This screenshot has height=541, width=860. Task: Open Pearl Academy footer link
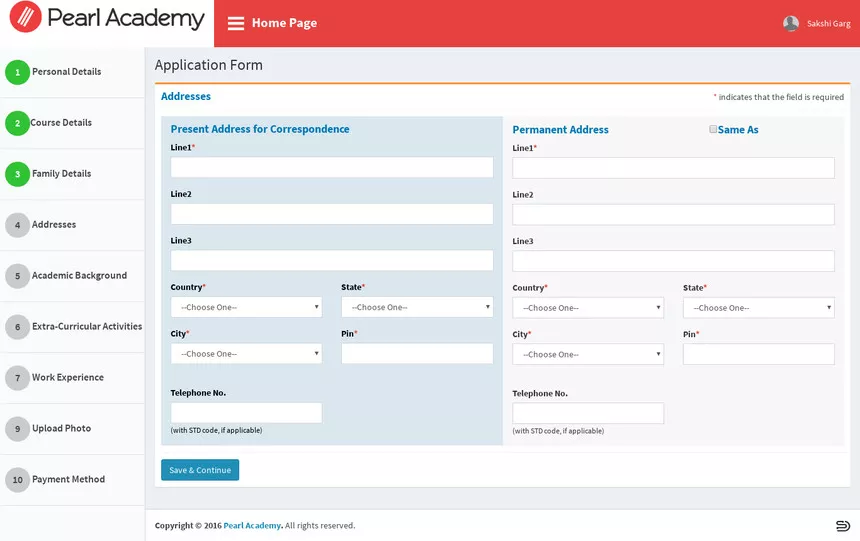click(252, 526)
